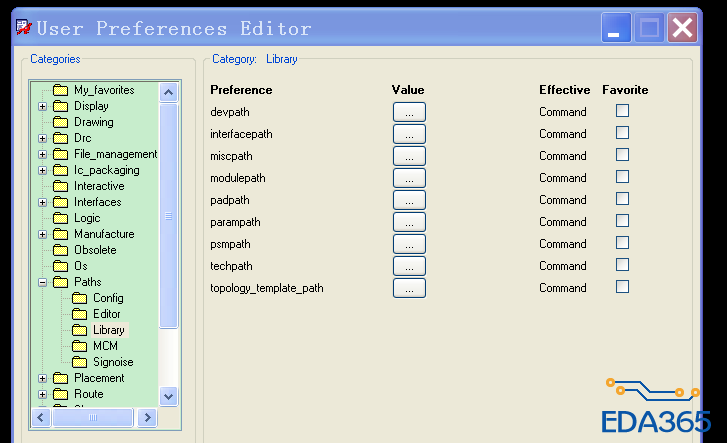Click the My_favorites folder icon
Screen dimensions: 727x443
tap(61, 90)
